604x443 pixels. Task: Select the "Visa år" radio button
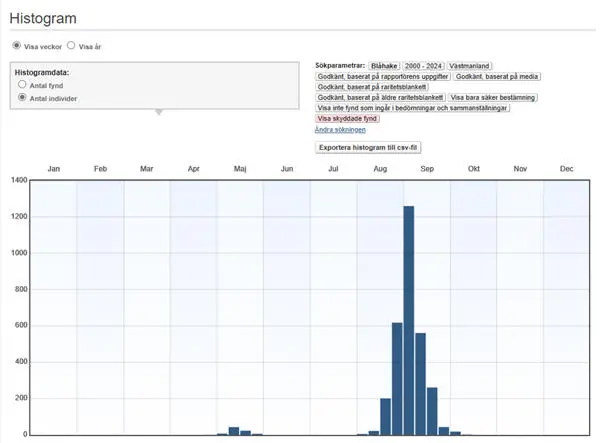click(x=71, y=45)
